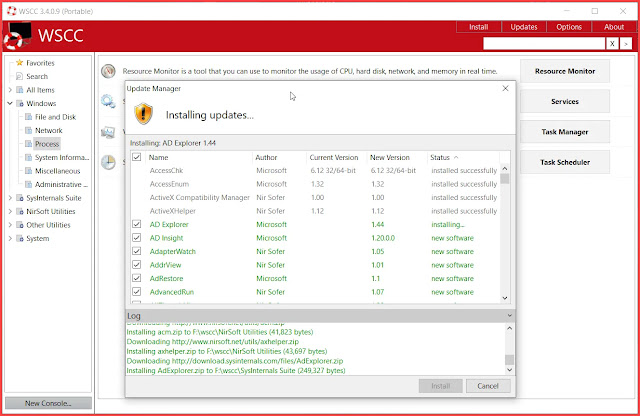
Task: Uncheck the AD Insight checkbox
Action: 137,238
